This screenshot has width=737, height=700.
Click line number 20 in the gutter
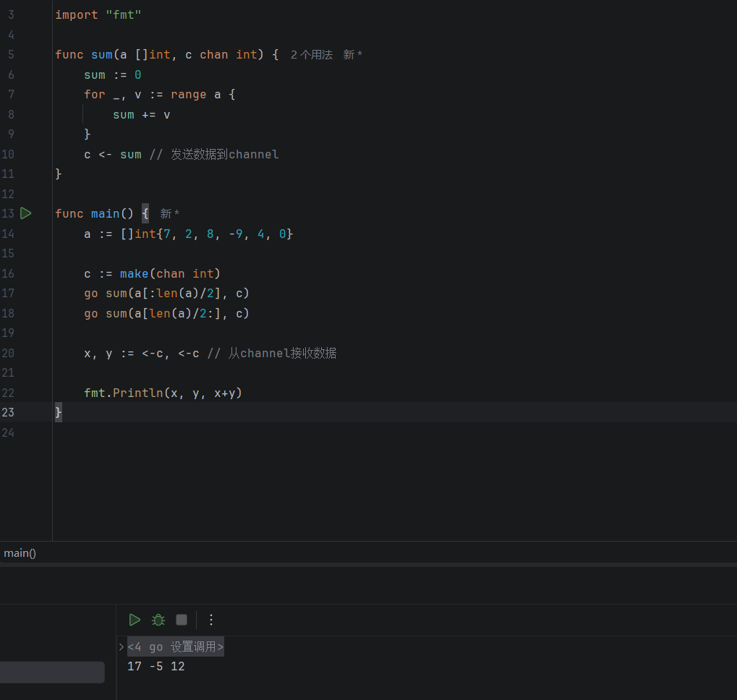[x=8, y=354]
